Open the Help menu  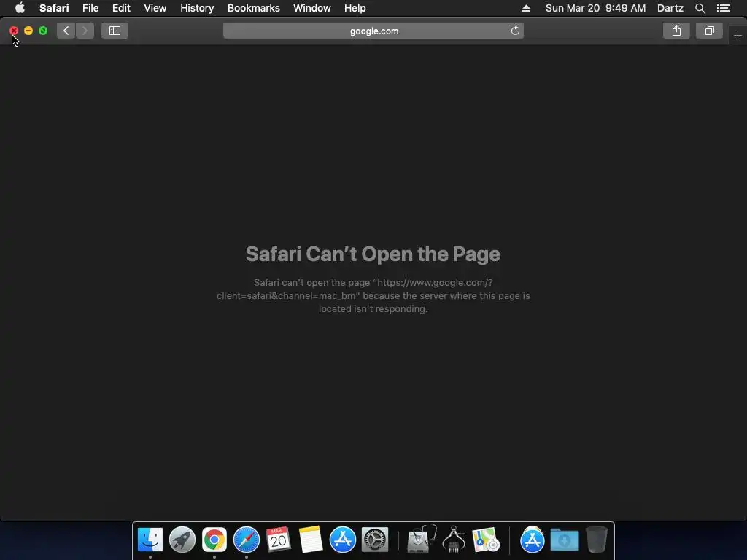pyautogui.click(x=355, y=8)
